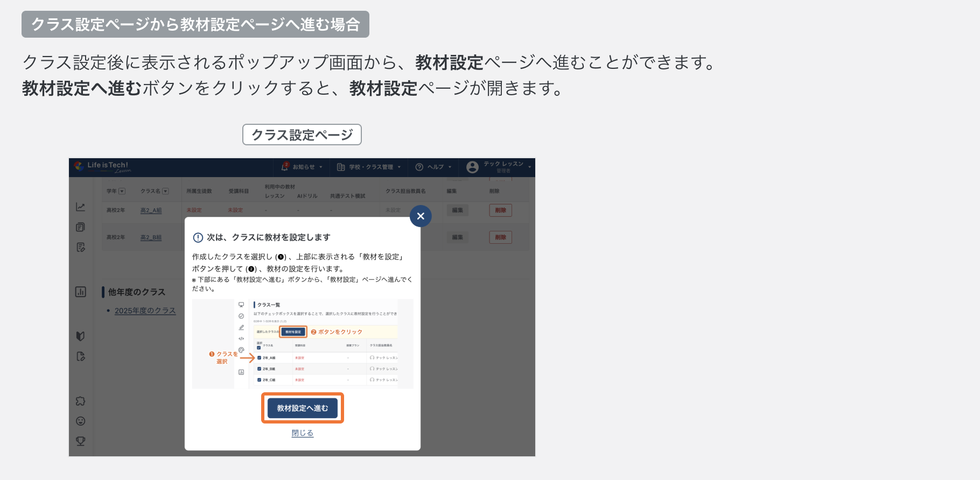Click the 共通テスト模試 column header
The width and height of the screenshot is (980, 480).
(347, 196)
